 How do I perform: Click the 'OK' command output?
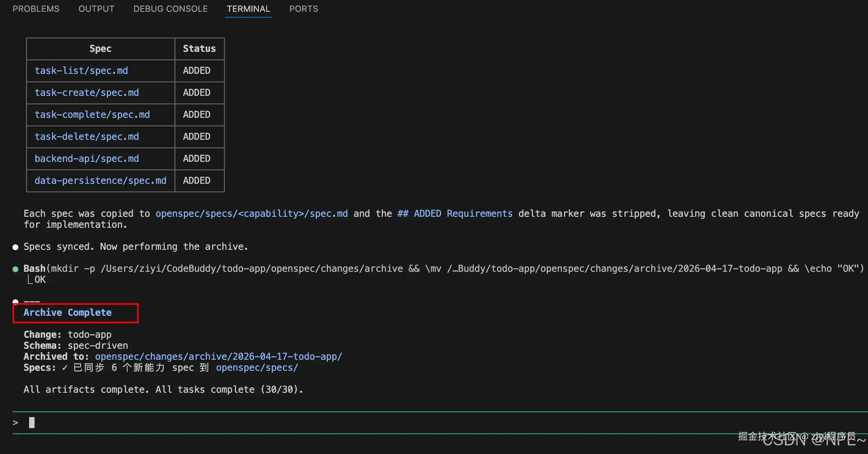click(x=40, y=280)
